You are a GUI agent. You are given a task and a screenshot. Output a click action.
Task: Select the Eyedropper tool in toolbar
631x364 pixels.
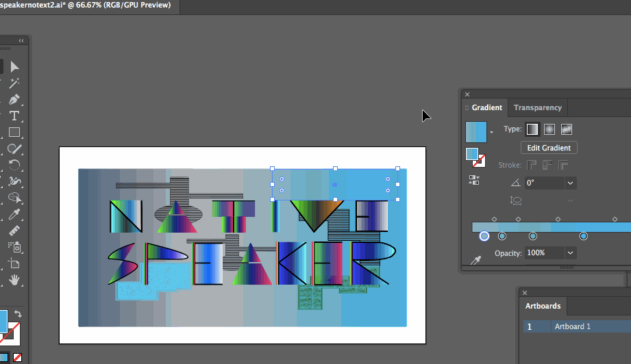pos(14,215)
